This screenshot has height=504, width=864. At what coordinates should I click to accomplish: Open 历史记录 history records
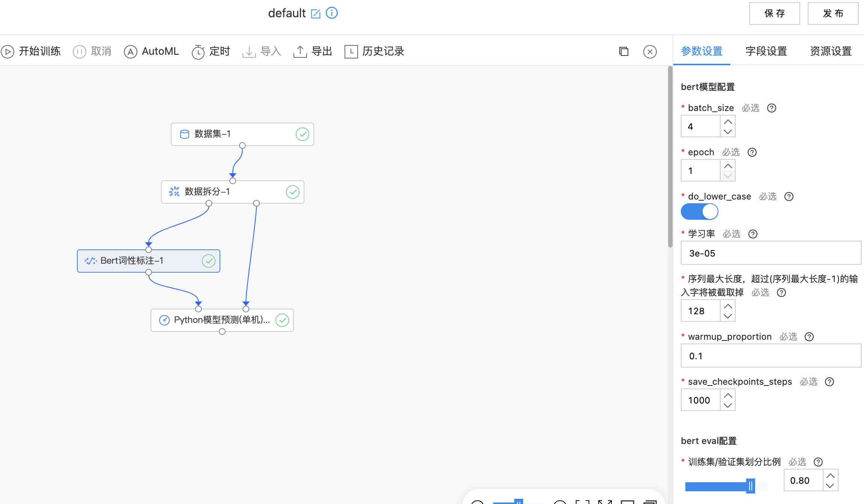374,51
